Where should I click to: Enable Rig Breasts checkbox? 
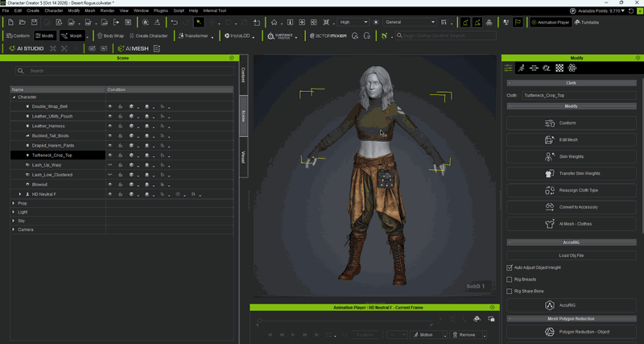pyautogui.click(x=510, y=280)
